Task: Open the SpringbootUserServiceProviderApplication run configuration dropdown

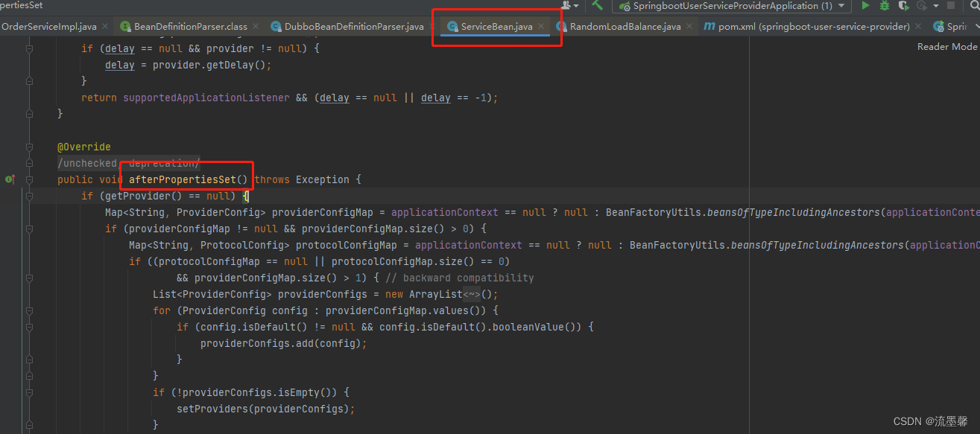Action: pyautogui.click(x=731, y=6)
